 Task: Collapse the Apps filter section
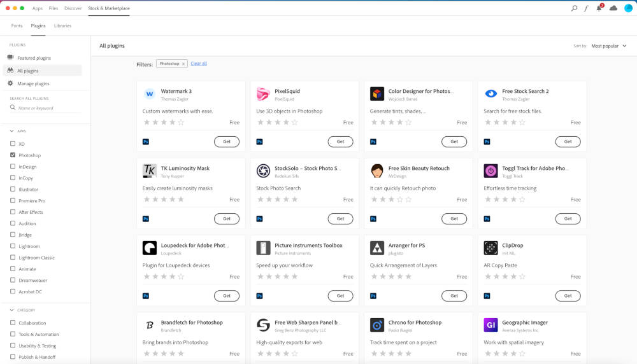(13, 131)
